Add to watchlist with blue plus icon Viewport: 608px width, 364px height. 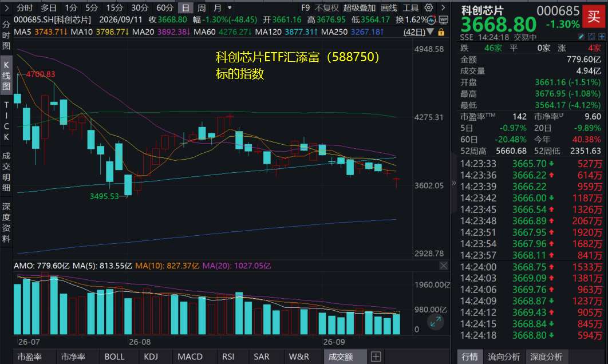(602, 37)
